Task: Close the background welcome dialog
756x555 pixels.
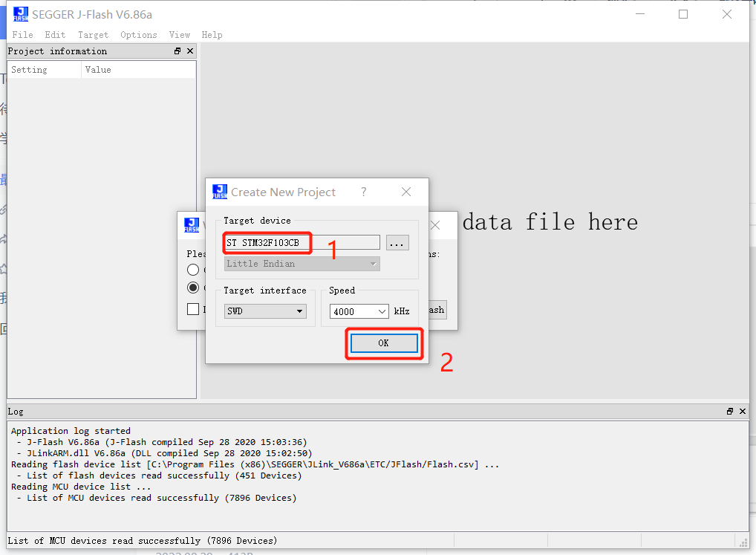Action: (435, 225)
